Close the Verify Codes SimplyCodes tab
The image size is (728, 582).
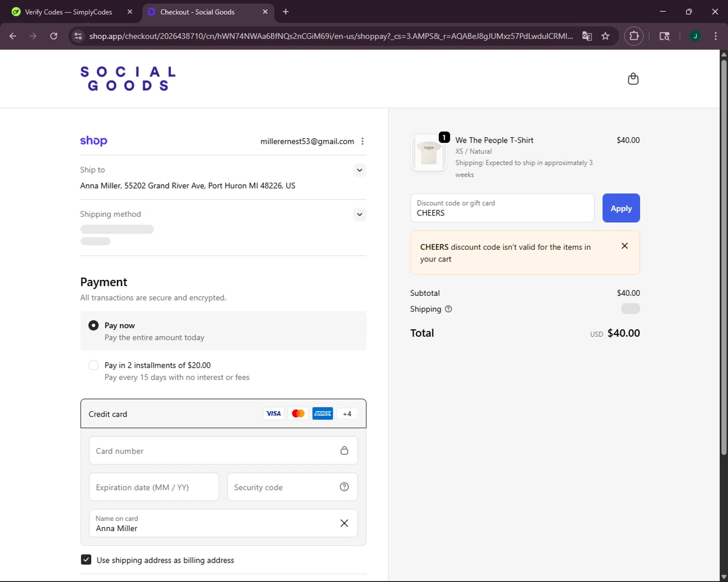130,12
